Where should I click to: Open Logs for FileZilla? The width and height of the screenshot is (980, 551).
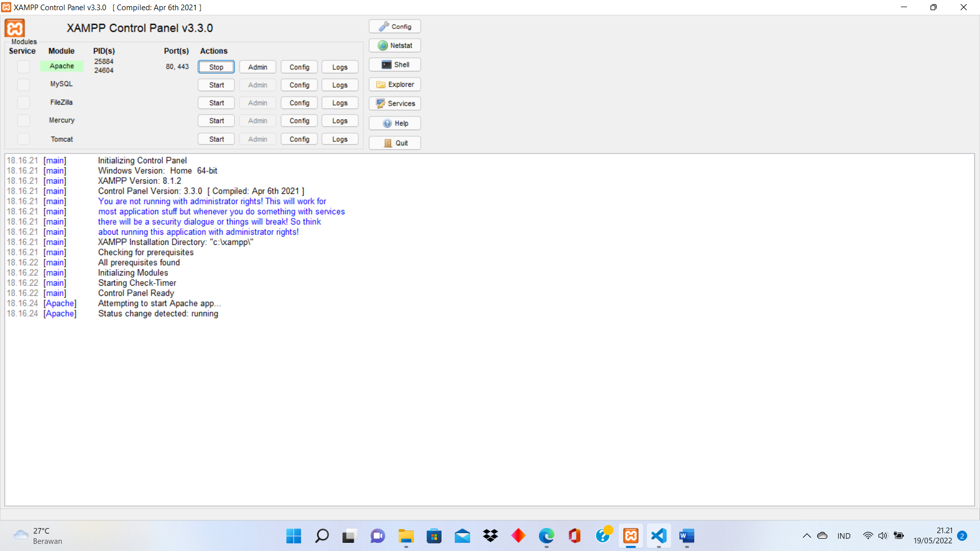339,103
